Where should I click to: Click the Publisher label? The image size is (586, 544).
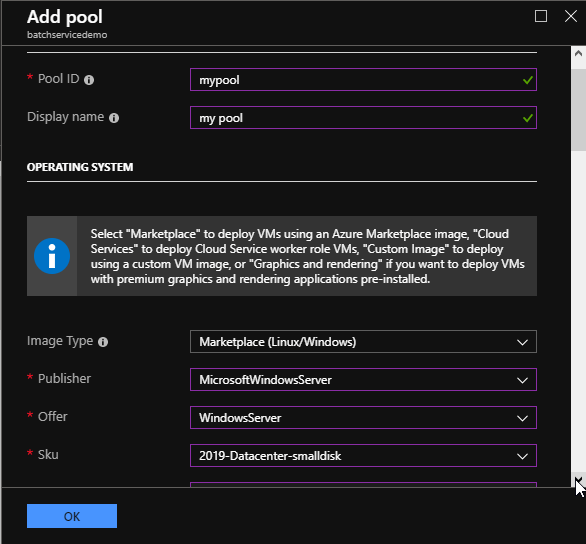coord(64,378)
